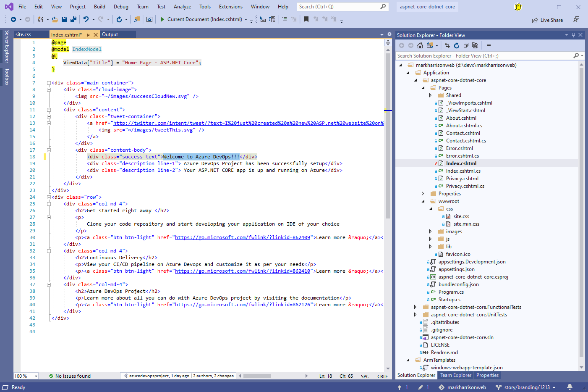Click the Undo toolbar icon
Screen dimensions: 588x392
pyautogui.click(x=86, y=19)
